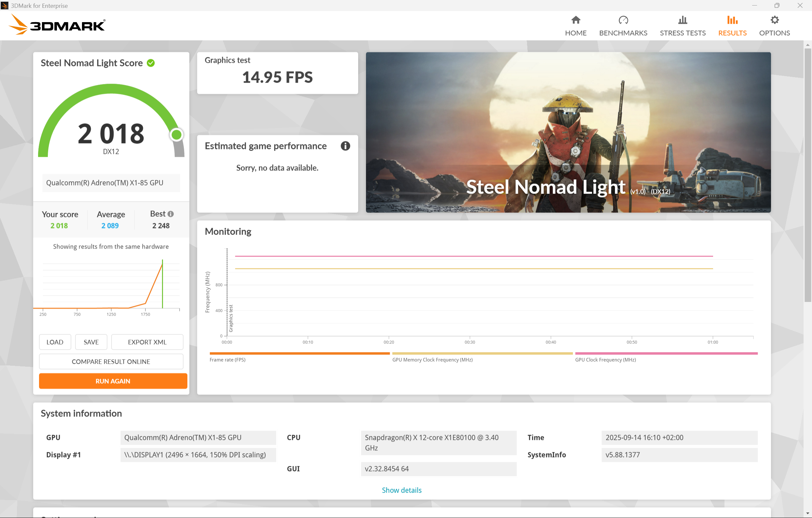812x518 pixels.
Task: Open Stress Tests bar chart icon
Action: point(682,20)
